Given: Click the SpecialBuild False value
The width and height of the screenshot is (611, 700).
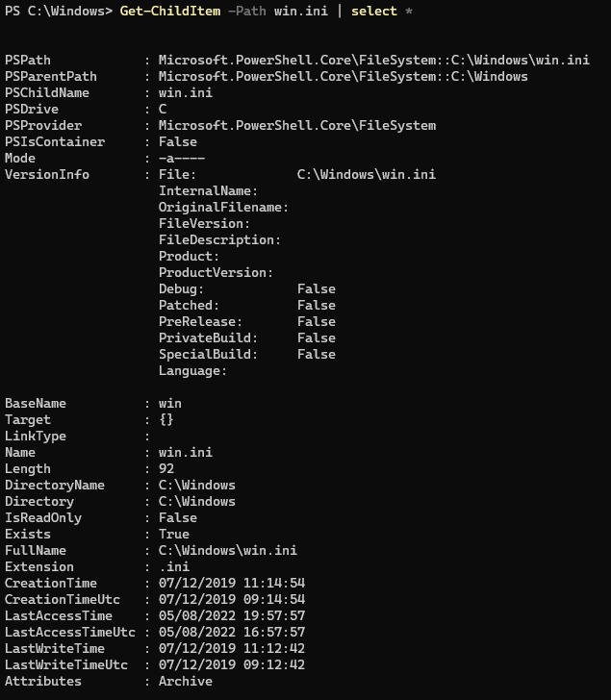Looking at the screenshot, I should [x=317, y=355].
